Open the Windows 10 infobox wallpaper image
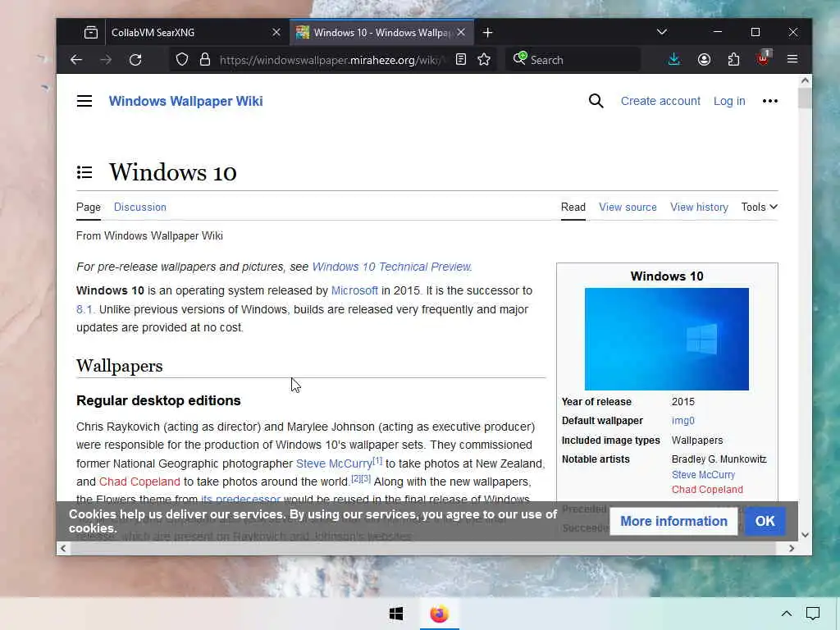 [x=666, y=339]
